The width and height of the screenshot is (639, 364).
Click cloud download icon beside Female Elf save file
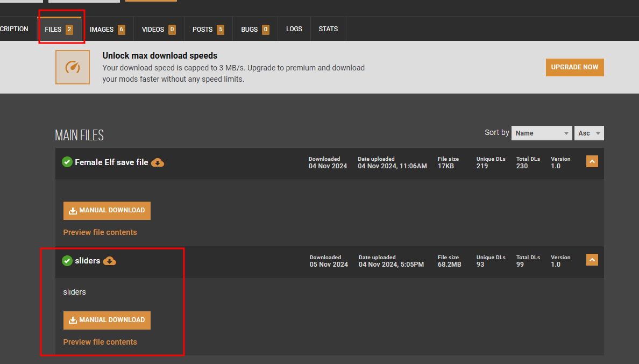(158, 162)
